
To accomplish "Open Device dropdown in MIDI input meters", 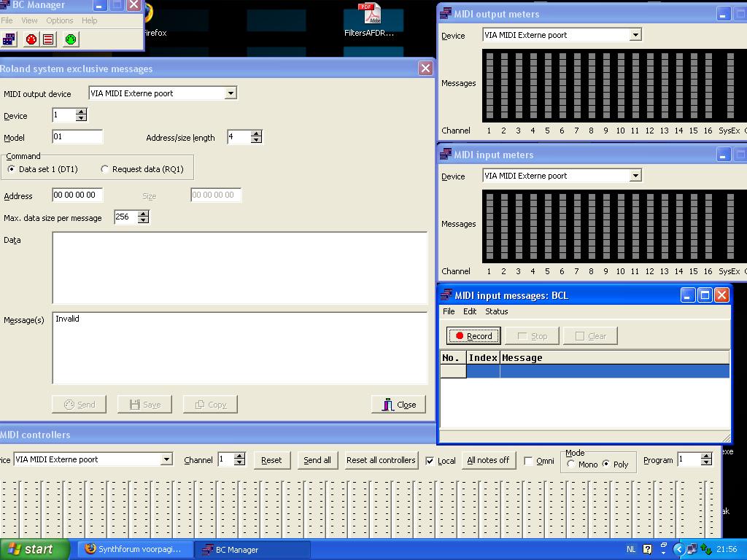I will tap(635, 176).
